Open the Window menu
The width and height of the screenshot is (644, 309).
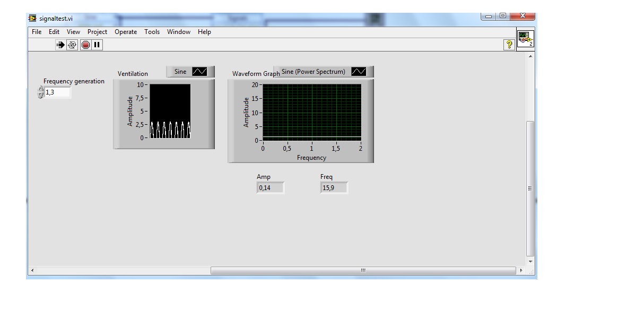pos(179,32)
